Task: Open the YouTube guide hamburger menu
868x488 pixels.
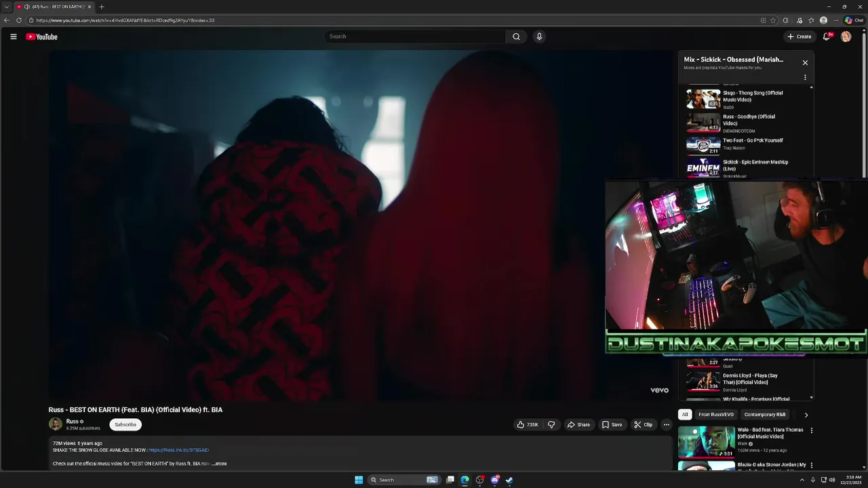Action: point(14,37)
